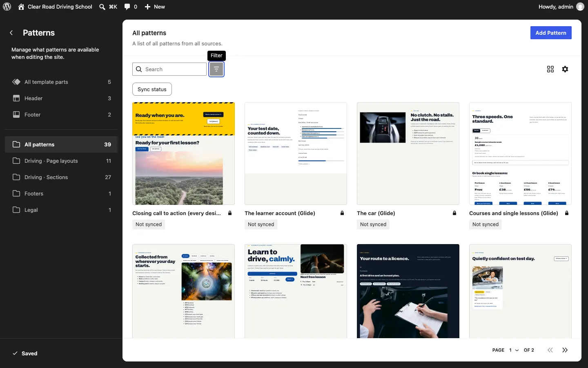This screenshot has width=588, height=368.
Task: Open The car (Glide) pattern thumbnail
Action: pos(408,153)
